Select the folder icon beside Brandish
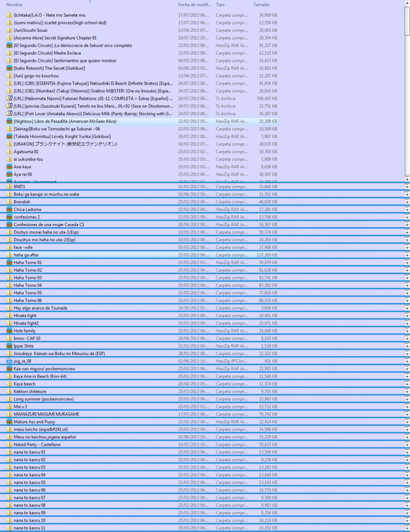The height and width of the screenshot is (532, 410). tap(9, 202)
